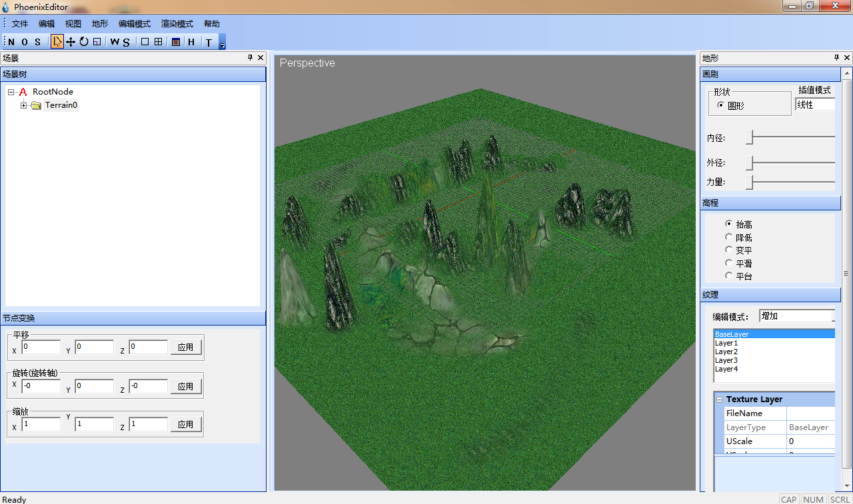The width and height of the screenshot is (853, 504).
Task: Click the 力量 slider thumb
Action: [x=749, y=182]
